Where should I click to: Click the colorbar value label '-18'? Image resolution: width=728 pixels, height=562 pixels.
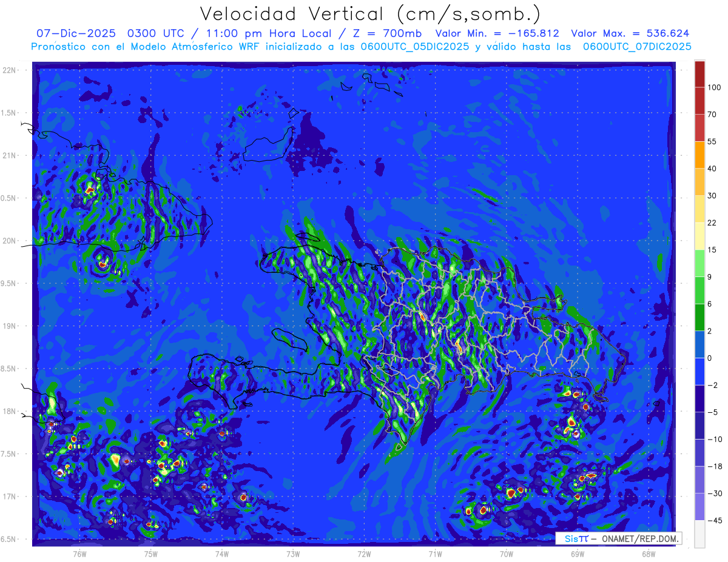point(715,466)
